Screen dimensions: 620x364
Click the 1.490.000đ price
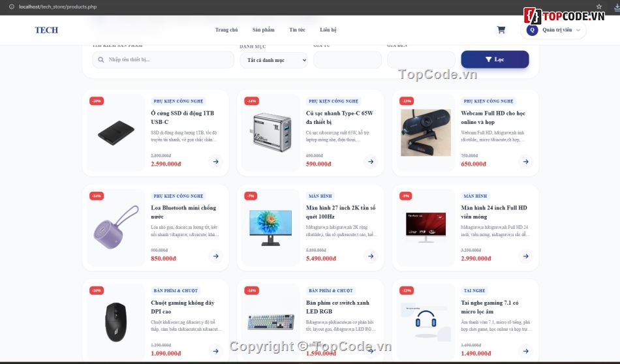476,354
